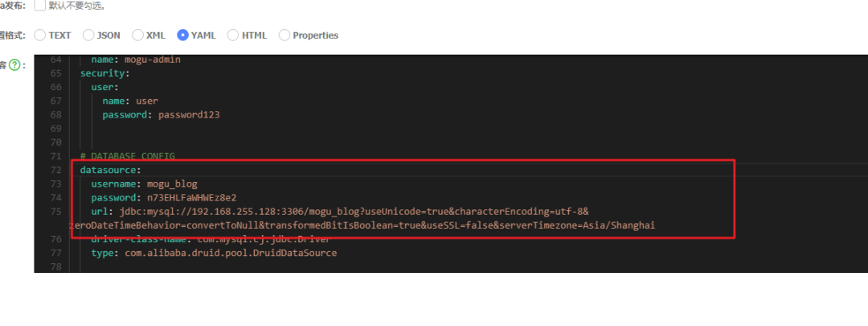The image size is (868, 326).
Task: Select the YAML format option
Action: (183, 35)
